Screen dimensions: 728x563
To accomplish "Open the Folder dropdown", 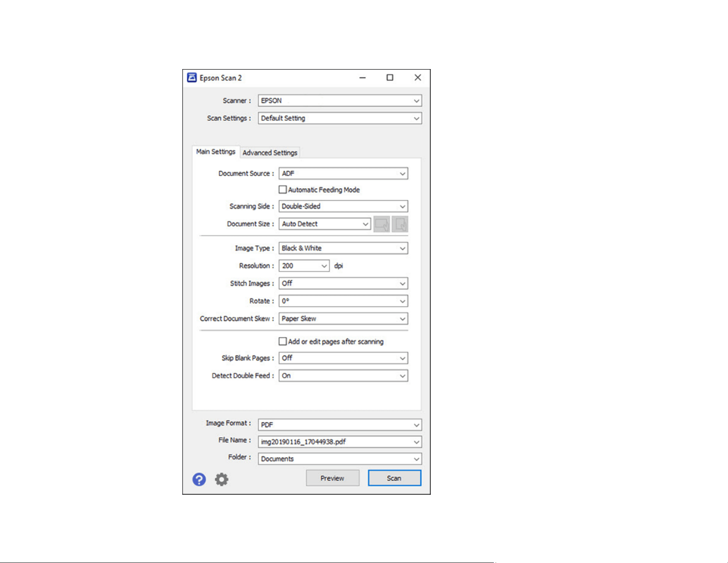I will (340, 459).
